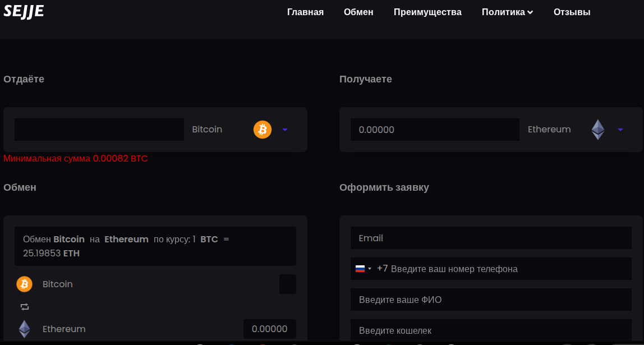
Task: Expand the Ethereum currency dropdown arrow
Action: coord(620,130)
